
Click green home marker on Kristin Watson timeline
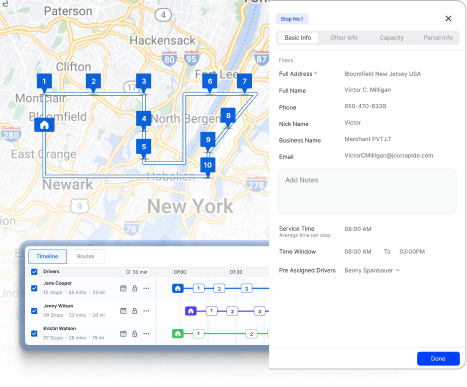coord(178,333)
